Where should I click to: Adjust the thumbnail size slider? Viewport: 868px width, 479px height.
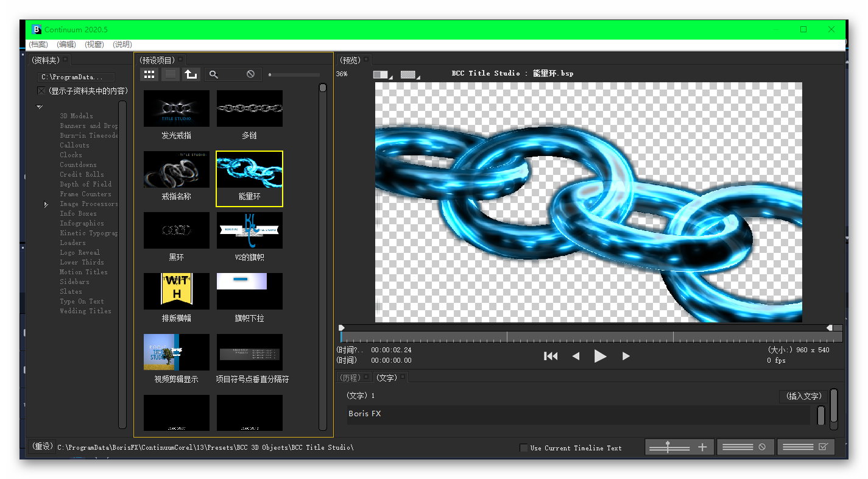click(x=294, y=75)
